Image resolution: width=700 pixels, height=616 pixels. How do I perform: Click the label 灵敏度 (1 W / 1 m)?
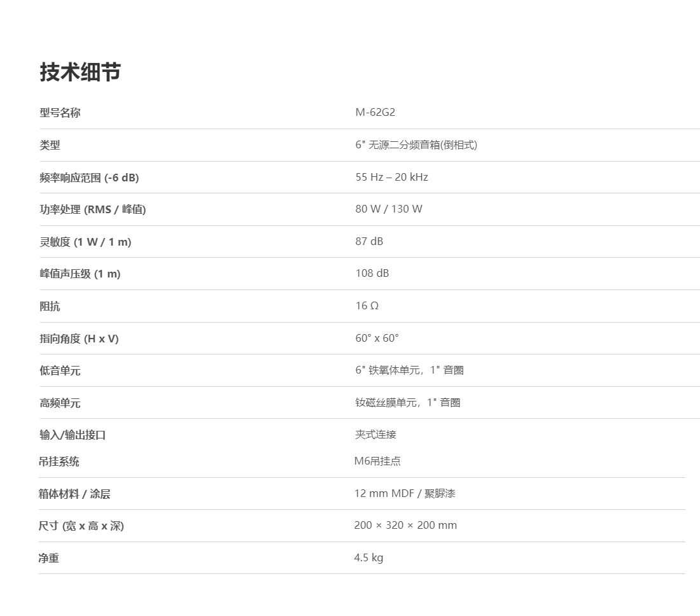85,242
